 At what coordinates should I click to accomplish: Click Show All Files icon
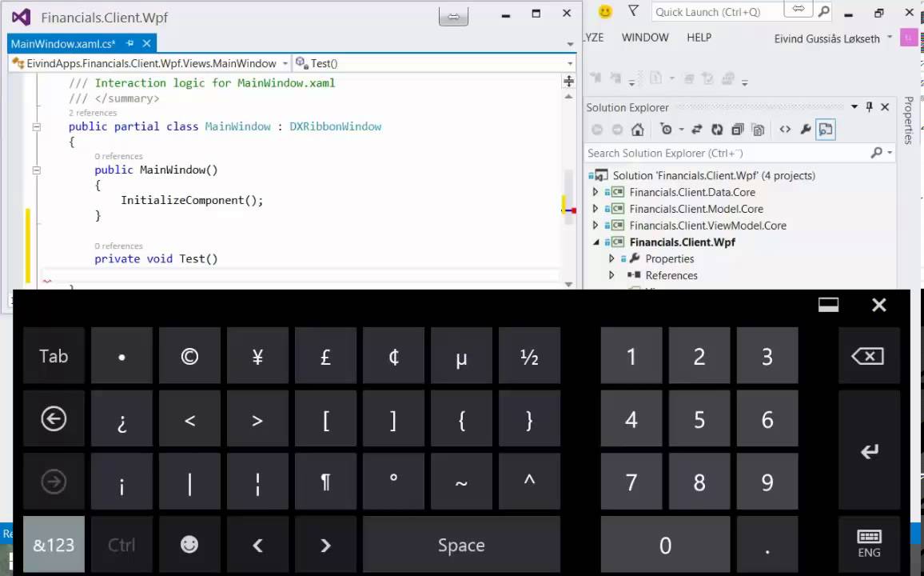[759, 130]
